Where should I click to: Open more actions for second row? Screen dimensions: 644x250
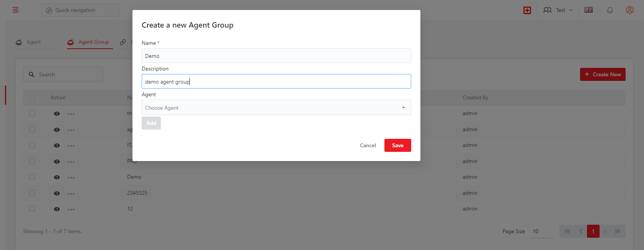[x=71, y=130]
